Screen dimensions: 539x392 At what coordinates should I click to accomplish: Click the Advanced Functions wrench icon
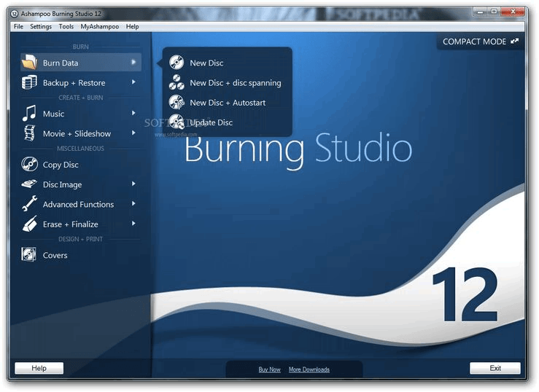pos(29,203)
